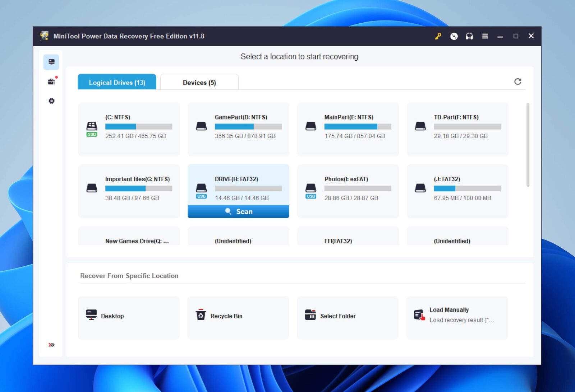Viewport: 575px width, 392px height.
Task: Open the toolkit briefcase icon with red dot
Action: [x=51, y=81]
